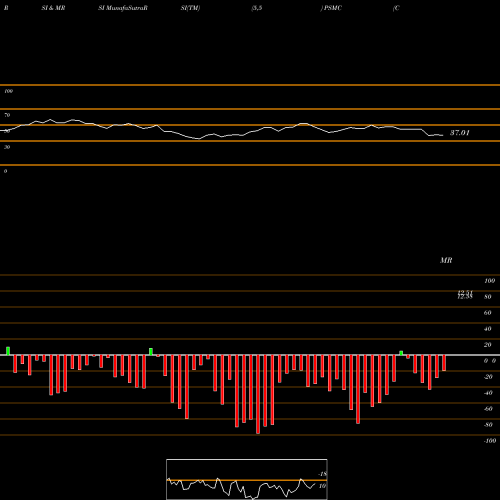This screenshot has height=500, width=500.
Task: Click the tallest red bar, near -100
Action: coord(258,394)
